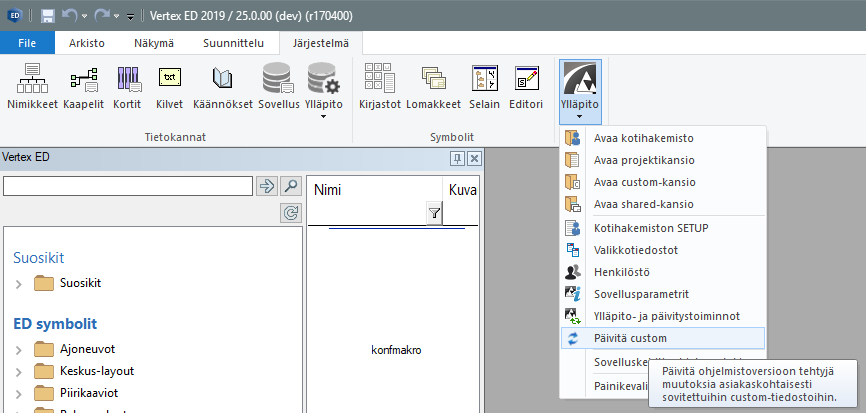Click the Kilvet icon in ribbon

pos(170,86)
